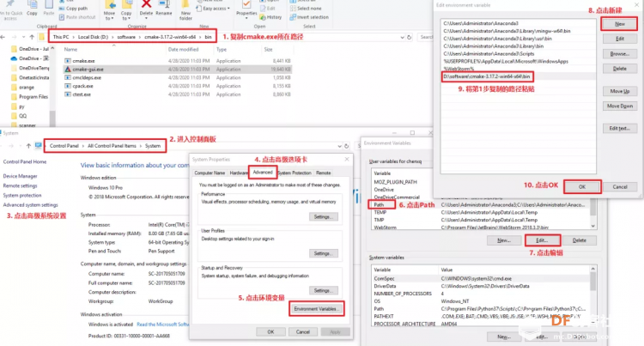
Task: Click the Read the Microsoft Software link
Action: point(162,325)
